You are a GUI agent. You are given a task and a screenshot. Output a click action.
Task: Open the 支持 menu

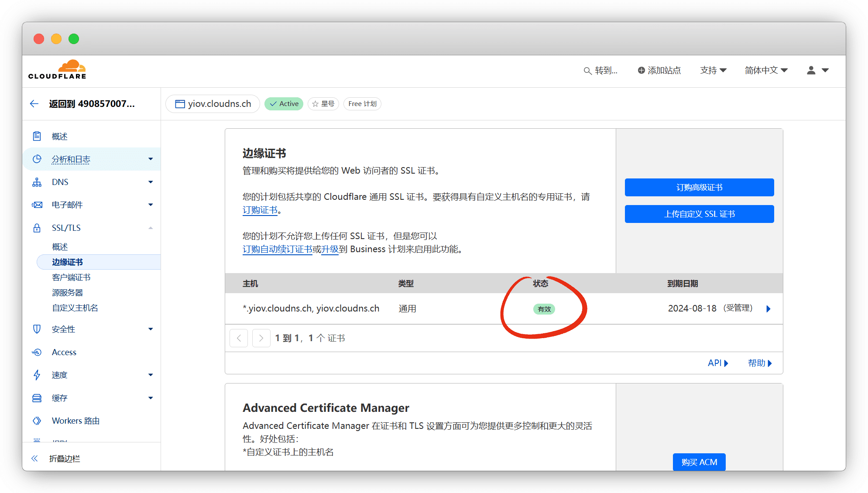pos(713,70)
